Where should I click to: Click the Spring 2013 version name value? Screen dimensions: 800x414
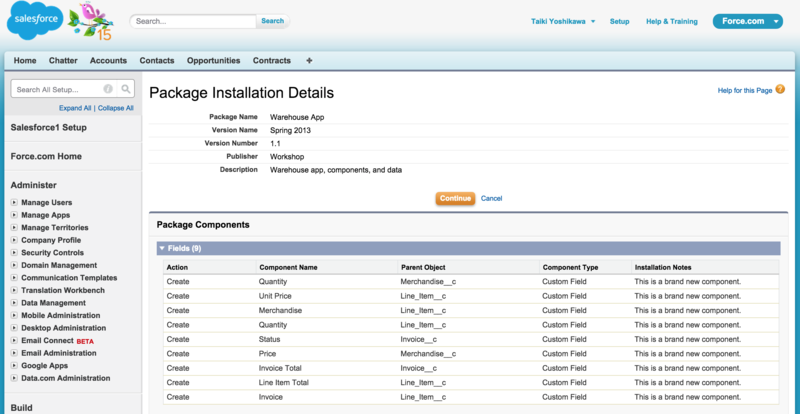[x=290, y=130]
